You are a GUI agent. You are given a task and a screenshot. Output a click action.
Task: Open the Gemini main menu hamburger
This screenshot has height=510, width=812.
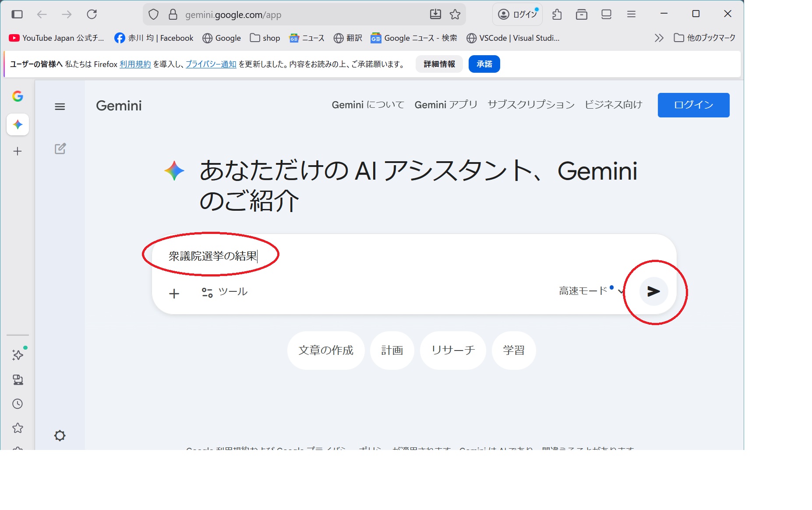pyautogui.click(x=60, y=106)
